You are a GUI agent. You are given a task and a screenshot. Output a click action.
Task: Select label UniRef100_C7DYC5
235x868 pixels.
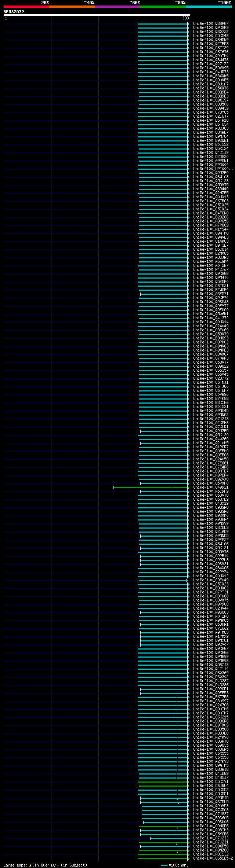(x=211, y=112)
